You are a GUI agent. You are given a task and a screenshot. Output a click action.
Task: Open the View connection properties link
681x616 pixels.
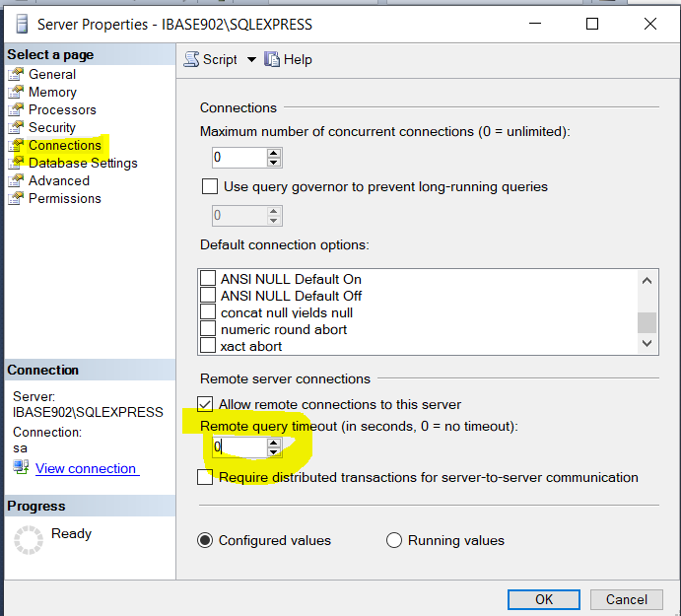point(86,468)
